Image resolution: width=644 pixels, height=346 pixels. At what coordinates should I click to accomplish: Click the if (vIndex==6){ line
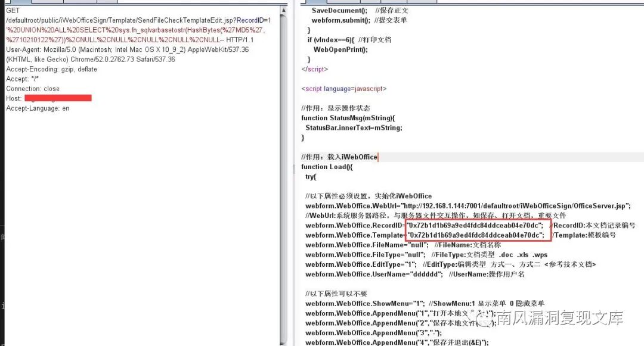click(x=349, y=40)
